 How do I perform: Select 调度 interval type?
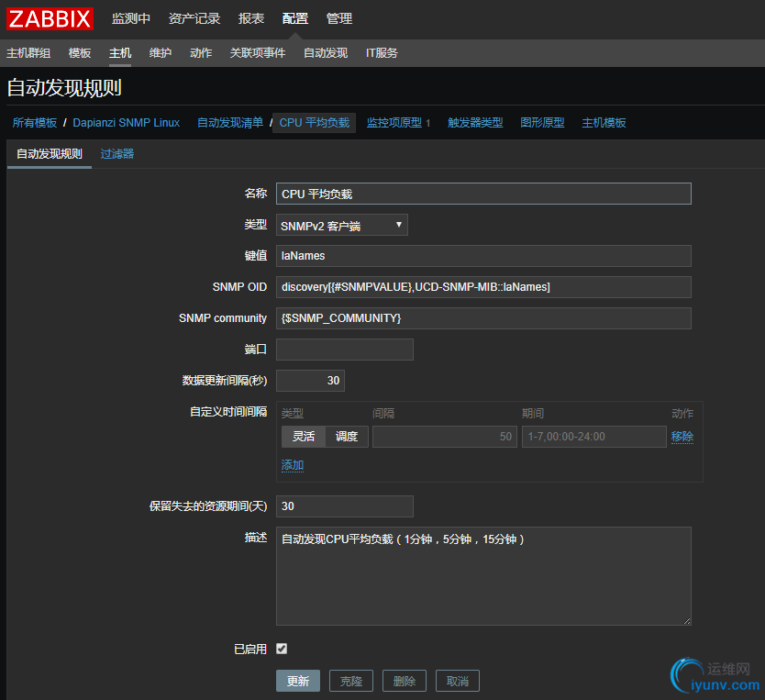[347, 436]
